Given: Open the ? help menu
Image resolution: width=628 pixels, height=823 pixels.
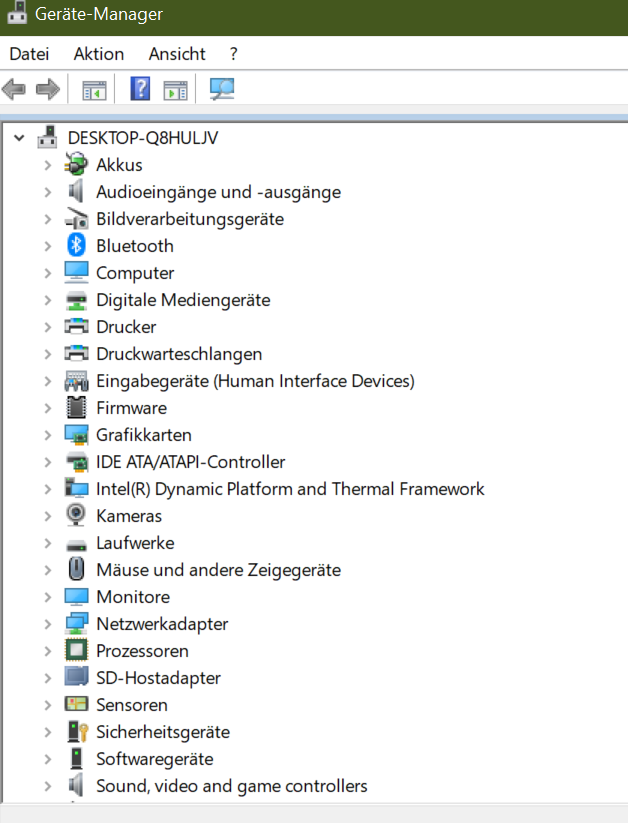Looking at the screenshot, I should pyautogui.click(x=234, y=54).
